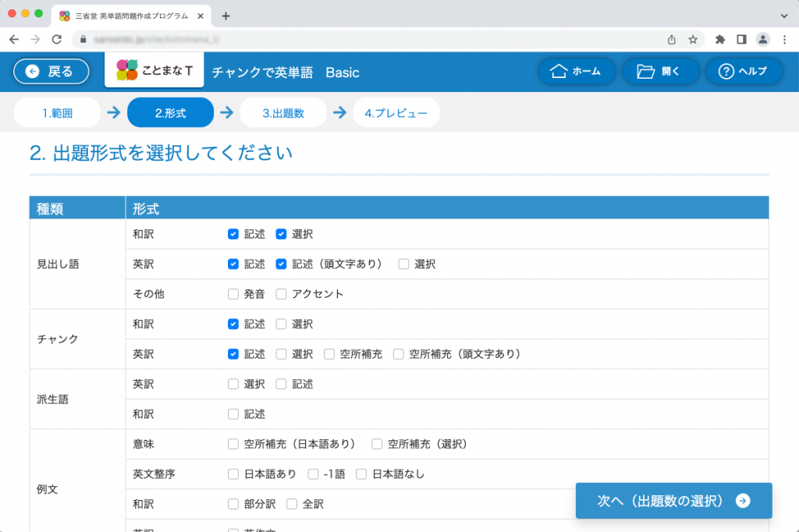Viewport: 799px width, 532px height.
Task: Click the browser forward arrow
Action: [x=35, y=39]
